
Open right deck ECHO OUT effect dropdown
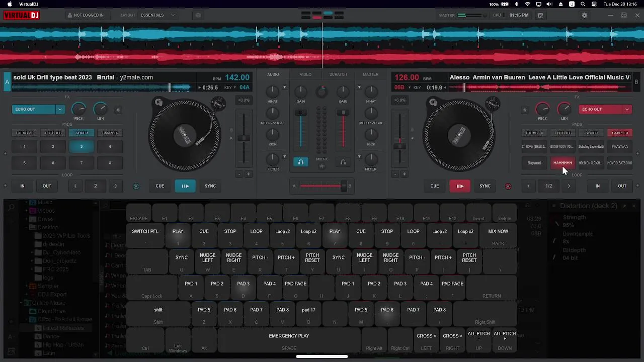coord(627,109)
